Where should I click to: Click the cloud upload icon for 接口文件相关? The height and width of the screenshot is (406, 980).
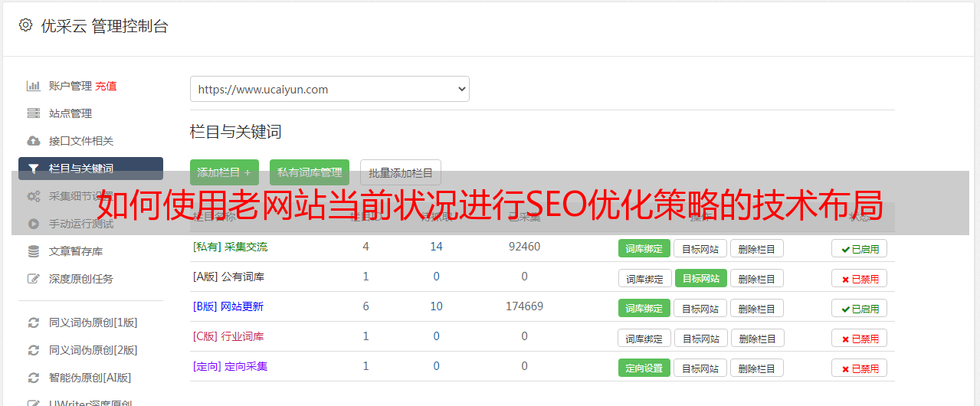coord(33,141)
